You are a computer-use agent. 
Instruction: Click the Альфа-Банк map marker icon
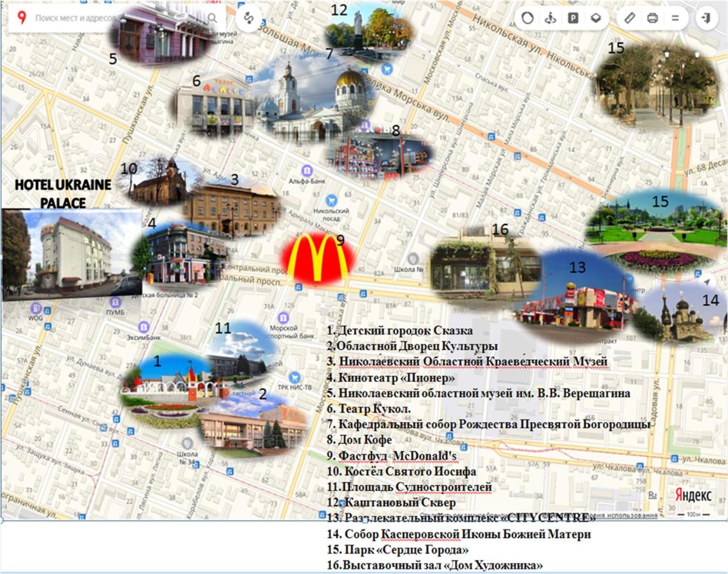coord(307,170)
